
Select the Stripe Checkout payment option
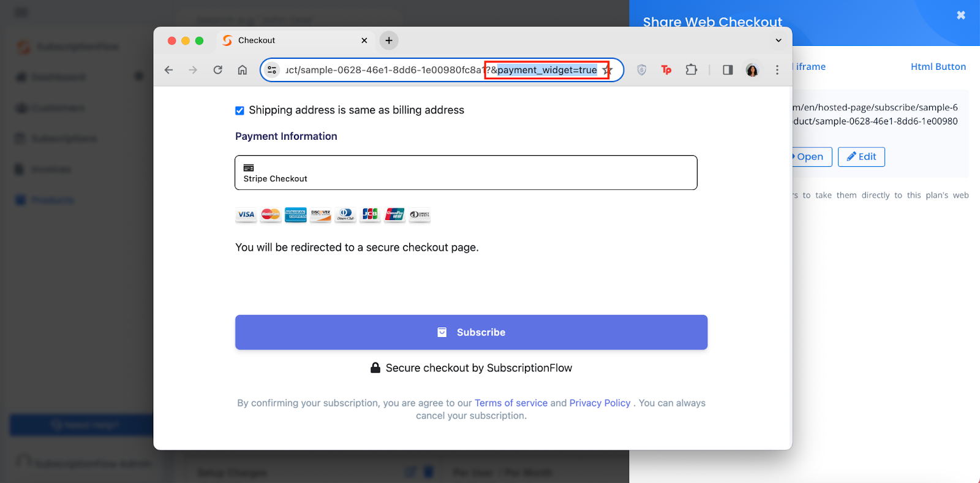466,173
